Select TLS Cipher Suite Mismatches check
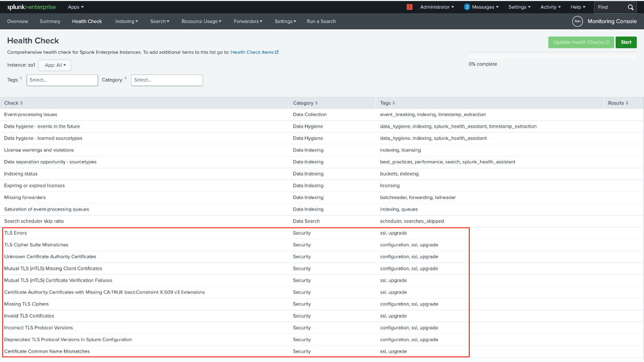The image size is (644, 362). coord(322,245)
